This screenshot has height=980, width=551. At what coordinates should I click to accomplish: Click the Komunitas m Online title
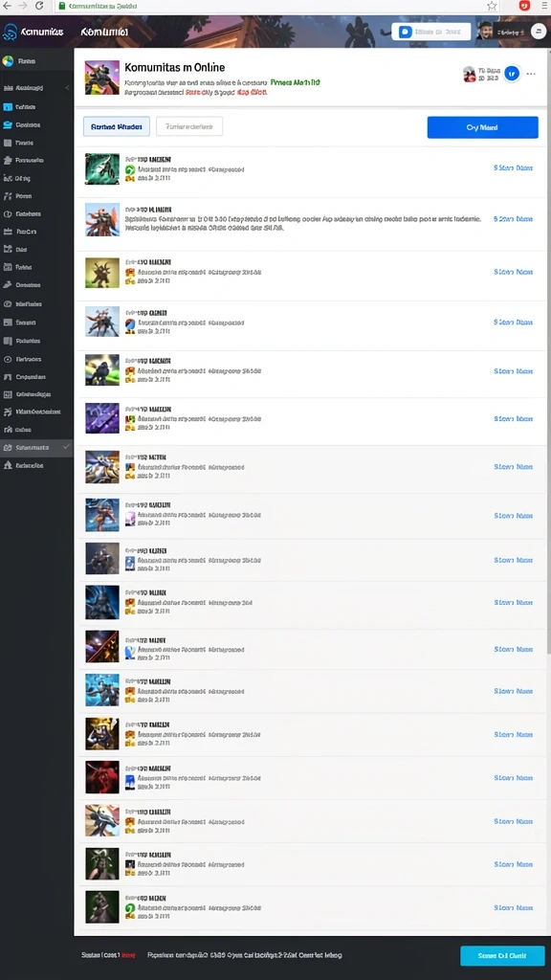click(175, 67)
